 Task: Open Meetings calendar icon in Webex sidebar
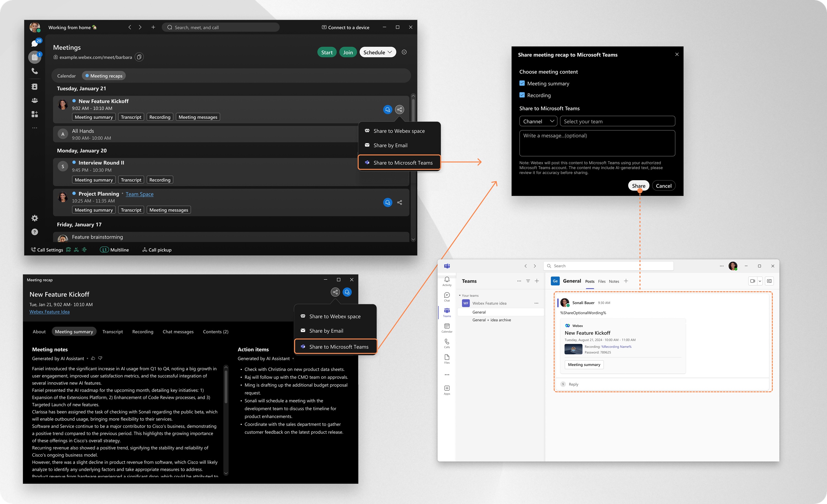pos(34,57)
